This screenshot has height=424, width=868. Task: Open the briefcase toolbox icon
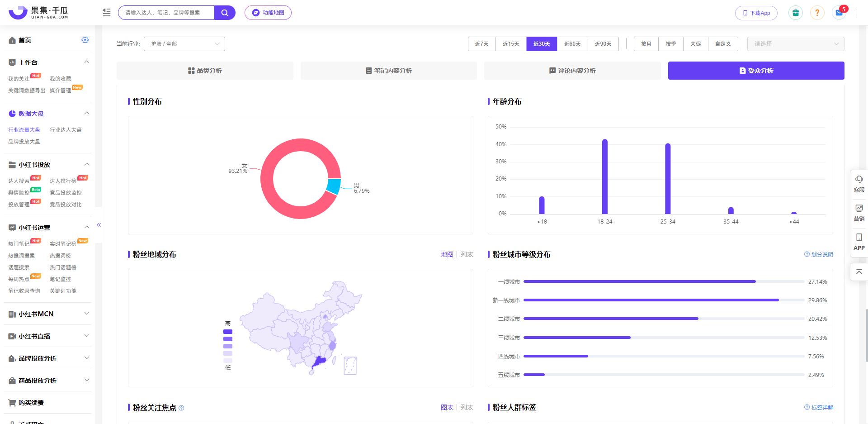(796, 13)
